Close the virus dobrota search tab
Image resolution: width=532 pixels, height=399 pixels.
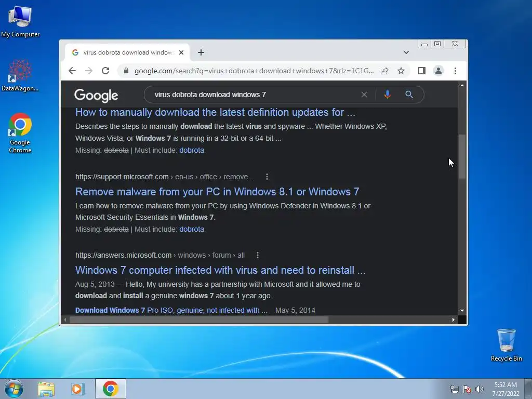coord(181,52)
